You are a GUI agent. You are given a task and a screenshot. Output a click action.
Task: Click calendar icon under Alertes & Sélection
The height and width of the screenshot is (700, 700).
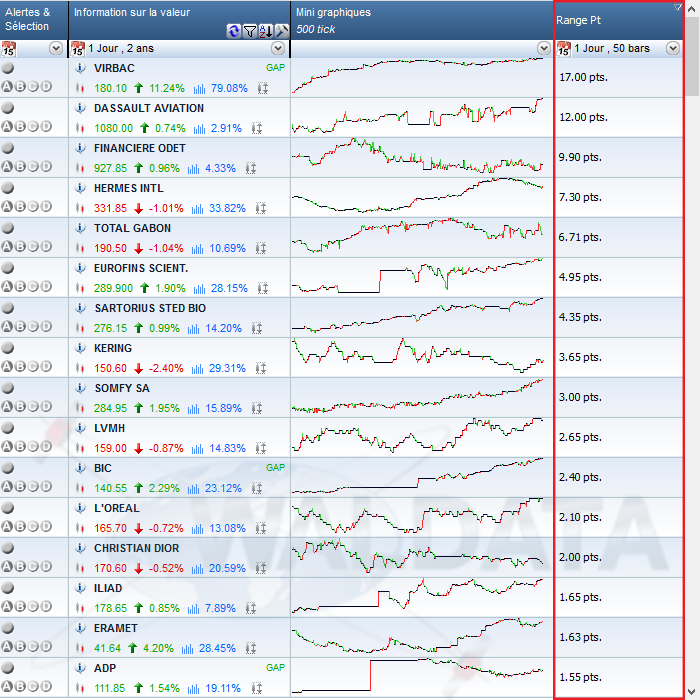(8, 49)
